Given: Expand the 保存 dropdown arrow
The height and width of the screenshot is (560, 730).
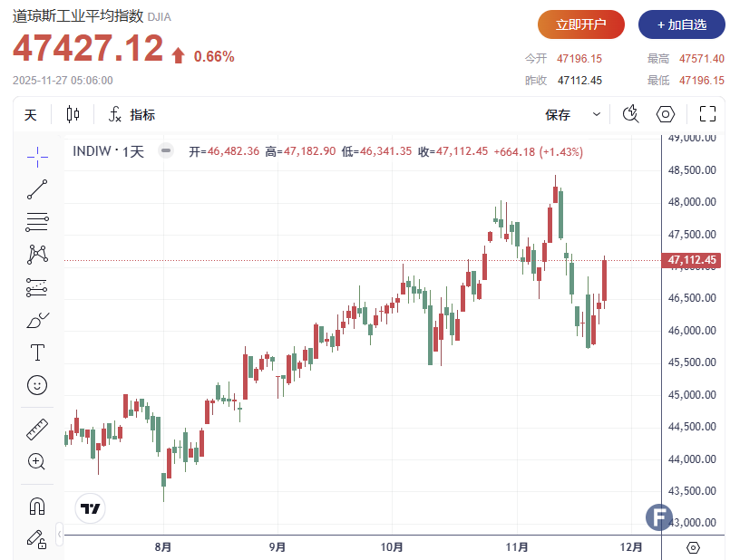Looking at the screenshot, I should 596,115.
